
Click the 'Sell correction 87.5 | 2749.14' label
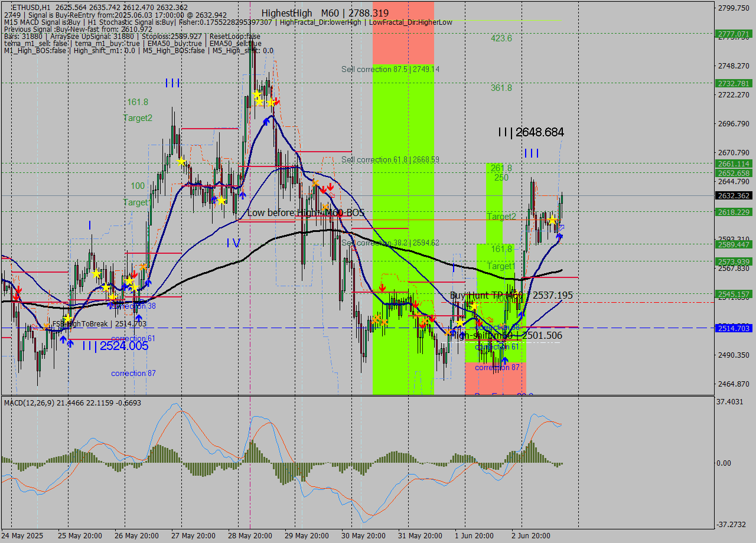[x=390, y=69]
